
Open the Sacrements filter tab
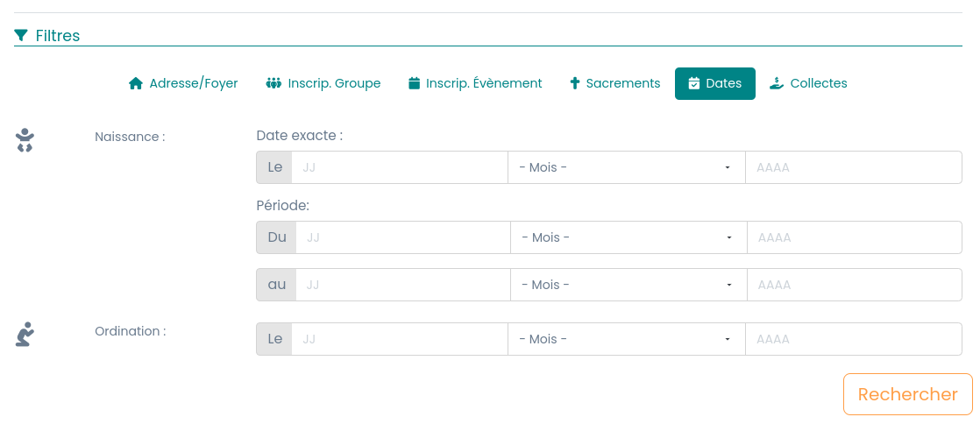pyautogui.click(x=614, y=83)
